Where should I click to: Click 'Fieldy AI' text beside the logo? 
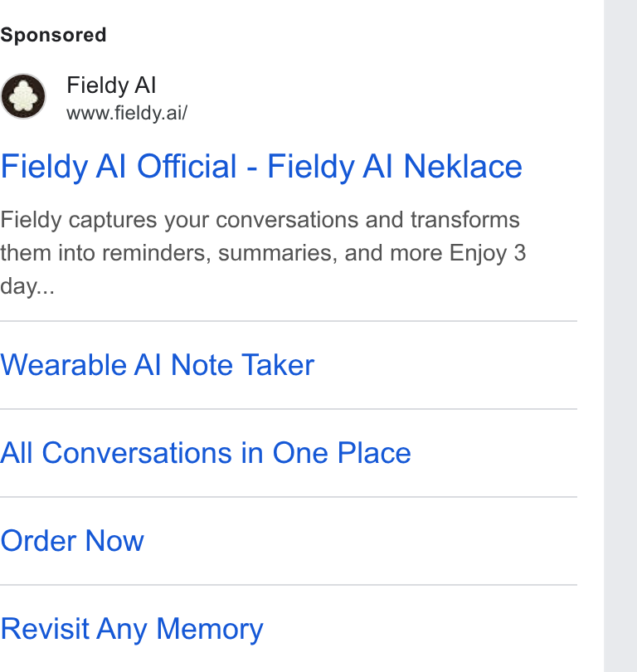[x=111, y=85]
